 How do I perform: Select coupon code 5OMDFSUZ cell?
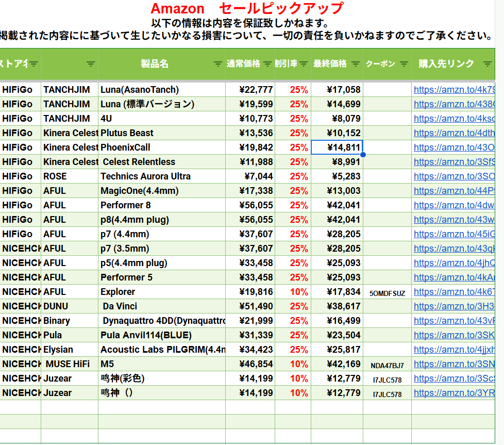click(387, 292)
